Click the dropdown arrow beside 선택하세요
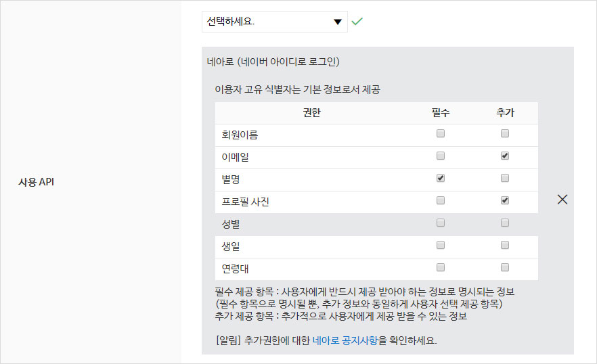Viewport: 597px width, 364px height. (x=338, y=22)
